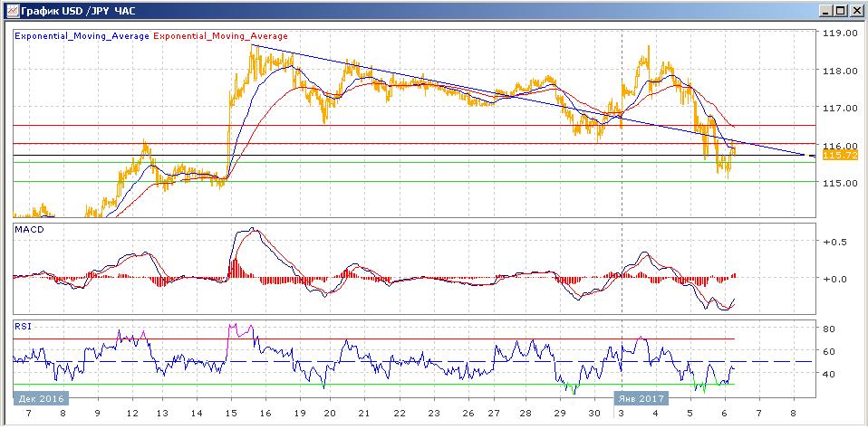Click date 15 on the time axis

(x=231, y=413)
